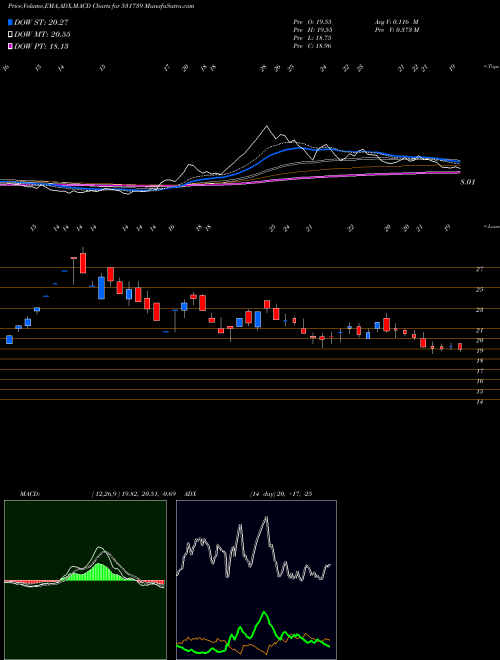Click the price axis label 27
This screenshot has width=500, height=660.
479,269
